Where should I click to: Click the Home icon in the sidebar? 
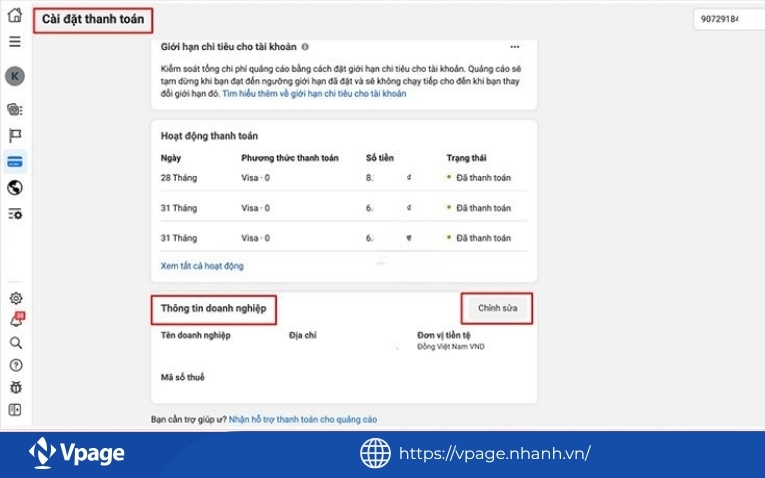14,15
